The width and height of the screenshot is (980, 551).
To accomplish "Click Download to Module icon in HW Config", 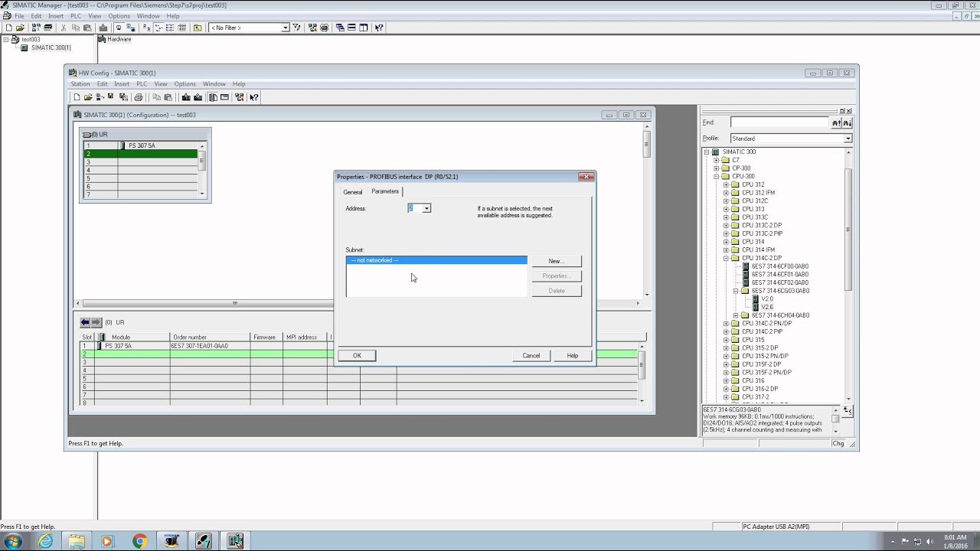I will (x=186, y=97).
